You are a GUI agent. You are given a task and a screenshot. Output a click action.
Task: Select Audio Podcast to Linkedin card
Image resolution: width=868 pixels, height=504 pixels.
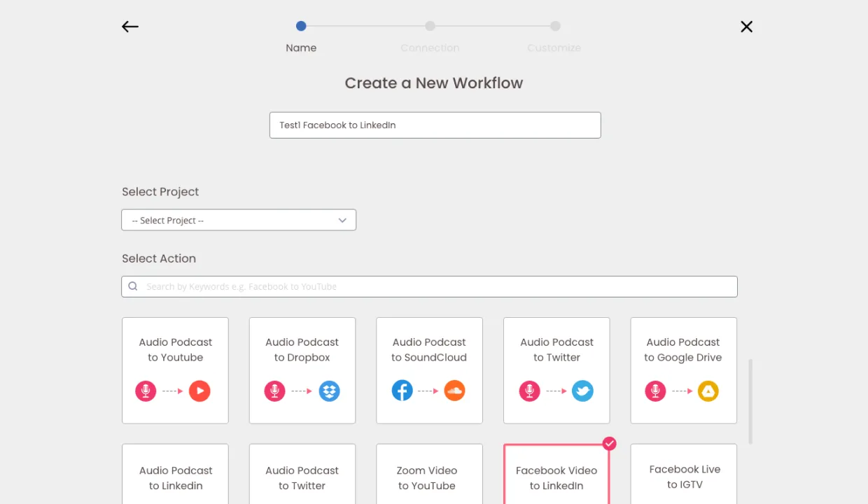coord(175,474)
